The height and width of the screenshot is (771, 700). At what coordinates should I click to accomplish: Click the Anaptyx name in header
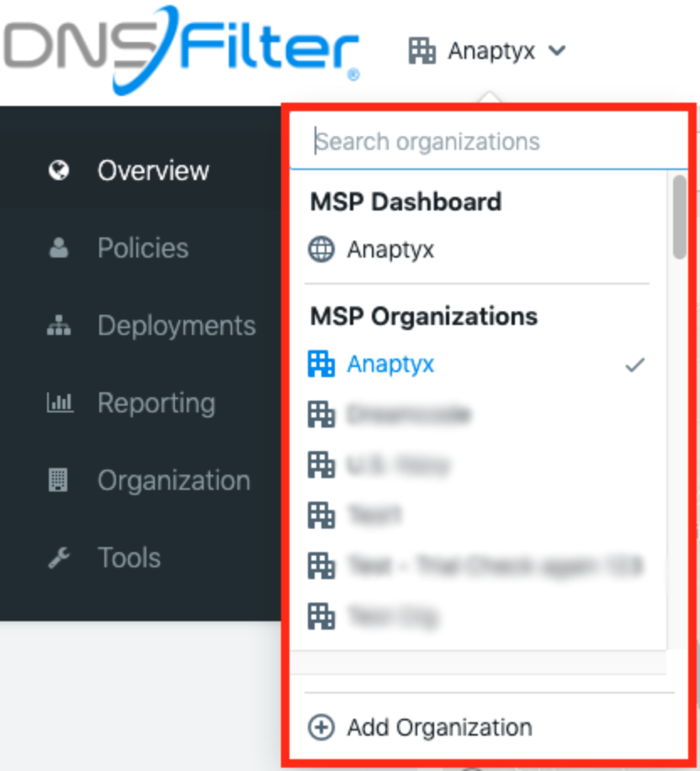491,51
